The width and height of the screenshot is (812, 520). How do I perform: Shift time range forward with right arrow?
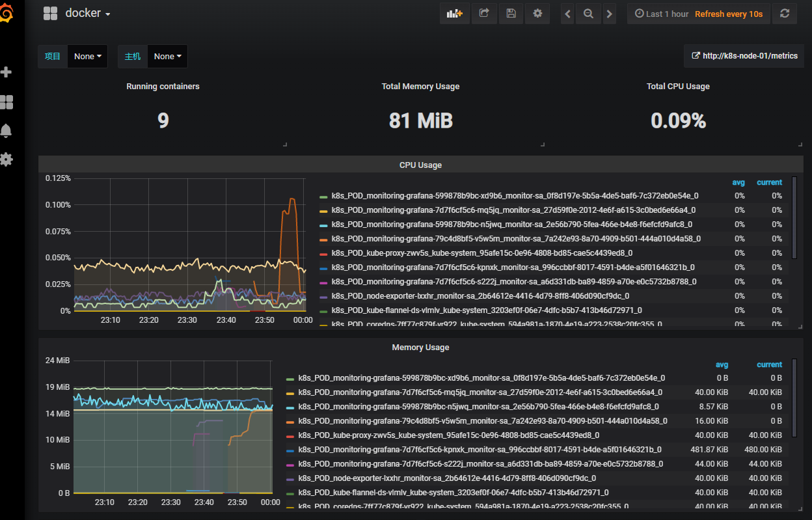click(x=609, y=14)
